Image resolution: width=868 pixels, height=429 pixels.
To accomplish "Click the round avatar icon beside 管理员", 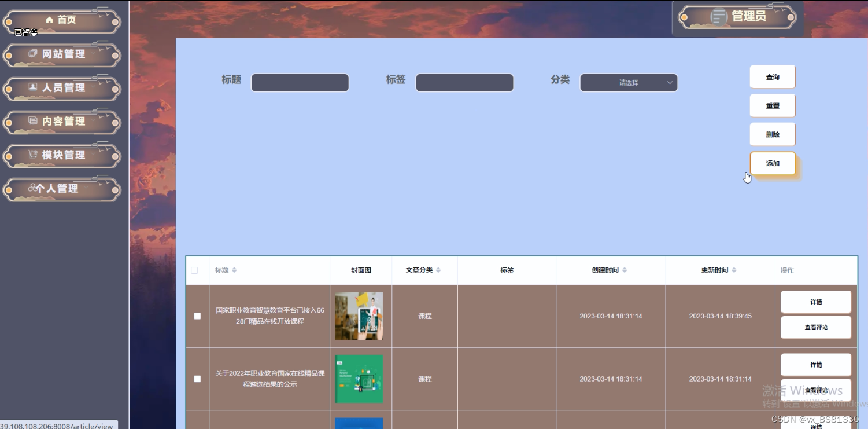I will [719, 17].
